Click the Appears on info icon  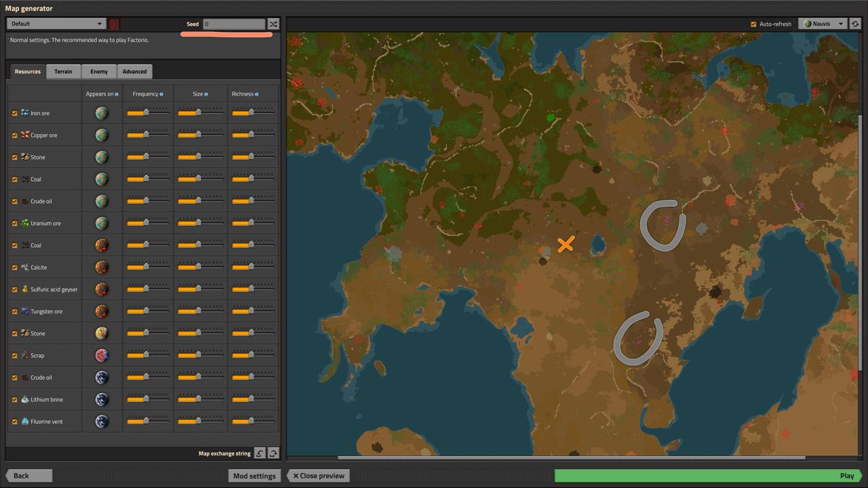click(x=117, y=94)
